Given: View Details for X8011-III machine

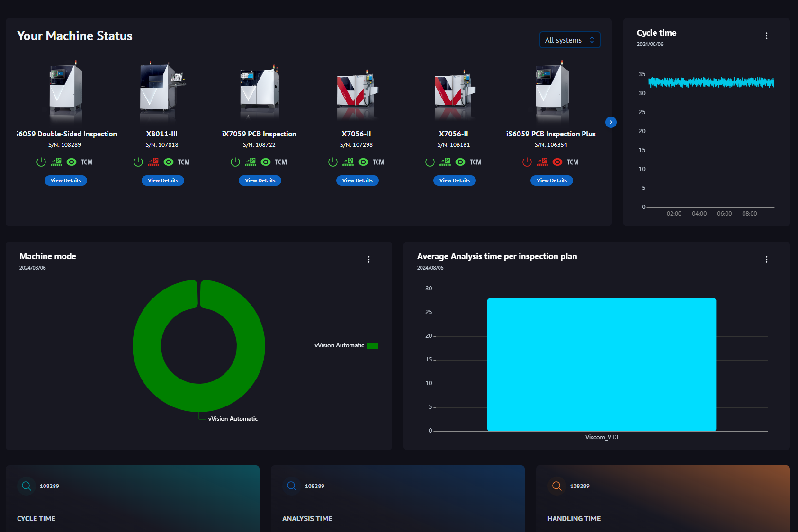Looking at the screenshot, I should (x=163, y=180).
